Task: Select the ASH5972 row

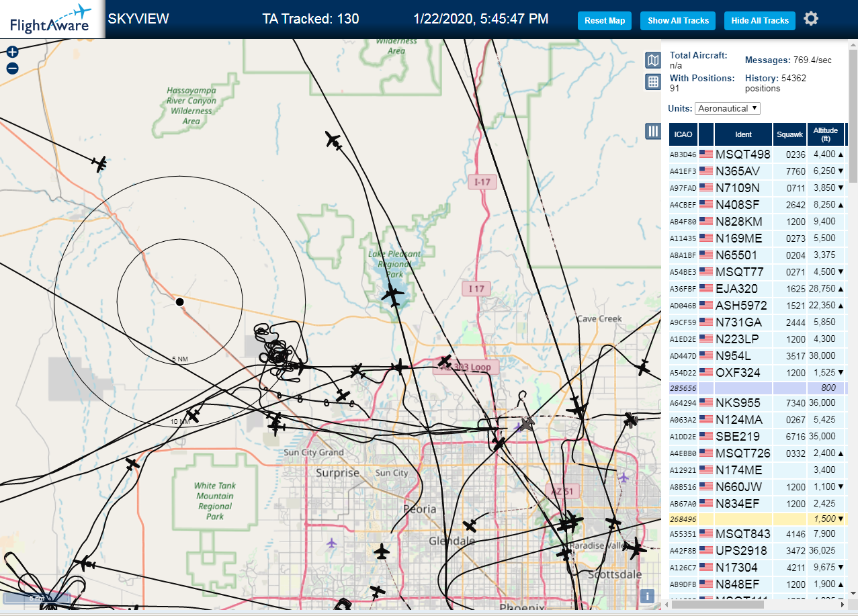Action: coord(757,305)
